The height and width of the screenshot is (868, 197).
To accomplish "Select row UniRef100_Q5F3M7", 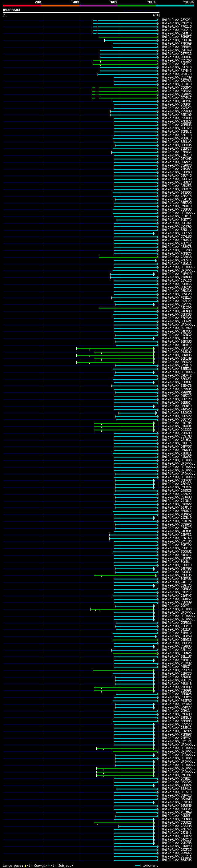I will 176,775.
